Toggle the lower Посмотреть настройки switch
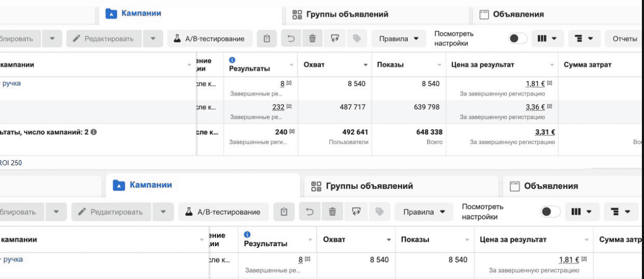Screen dimensions: 644x279 pyautogui.click(x=550, y=212)
